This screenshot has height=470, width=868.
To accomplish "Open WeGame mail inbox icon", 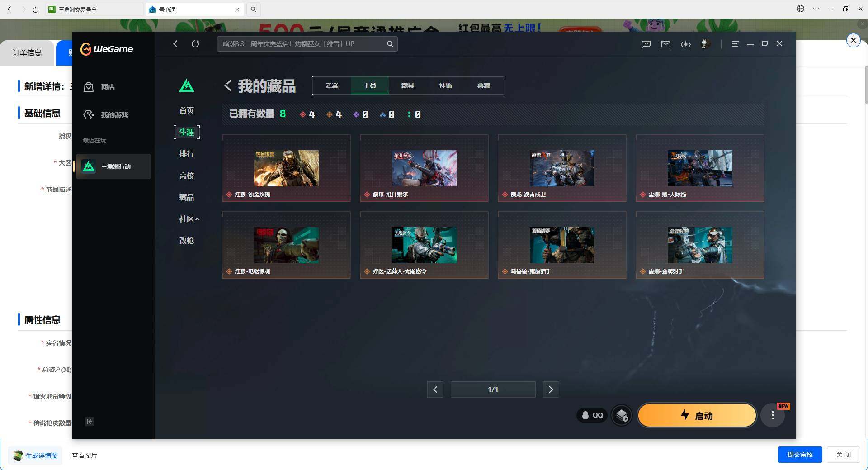I will click(x=666, y=44).
